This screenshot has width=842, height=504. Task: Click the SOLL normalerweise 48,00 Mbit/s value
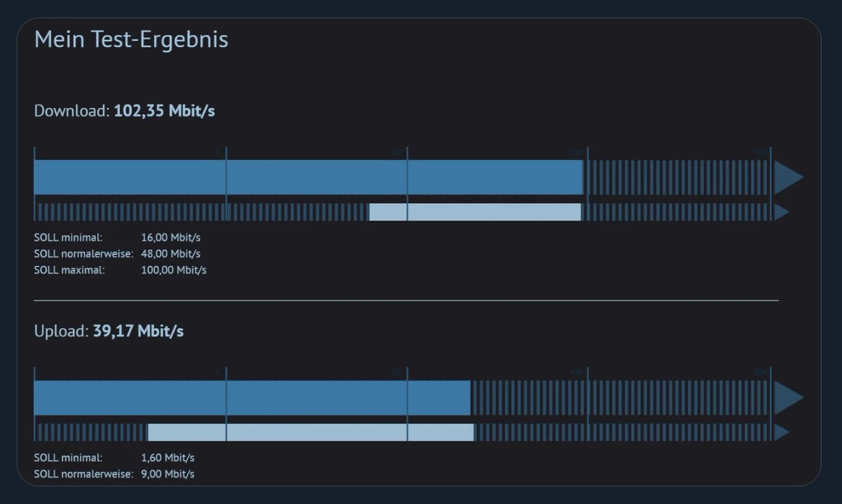tap(171, 254)
